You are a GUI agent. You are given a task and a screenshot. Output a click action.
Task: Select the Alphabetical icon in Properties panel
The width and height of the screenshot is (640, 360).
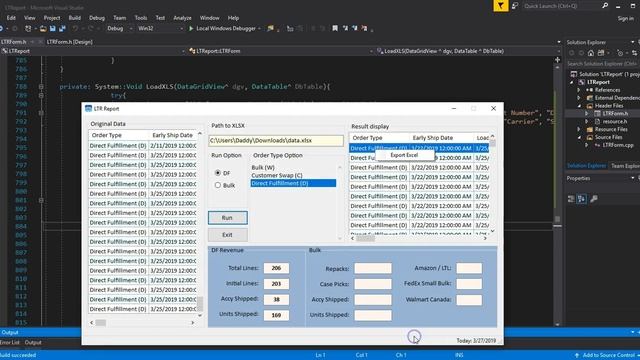pos(582,199)
